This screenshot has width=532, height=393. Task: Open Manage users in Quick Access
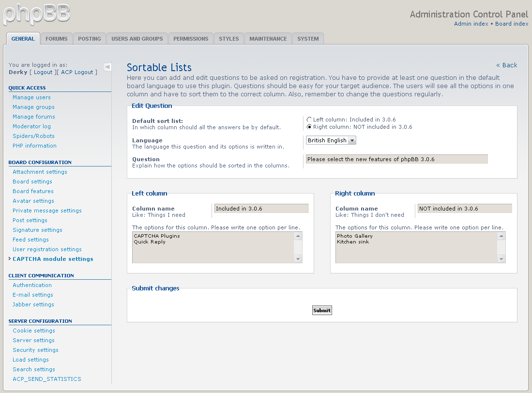(31, 97)
